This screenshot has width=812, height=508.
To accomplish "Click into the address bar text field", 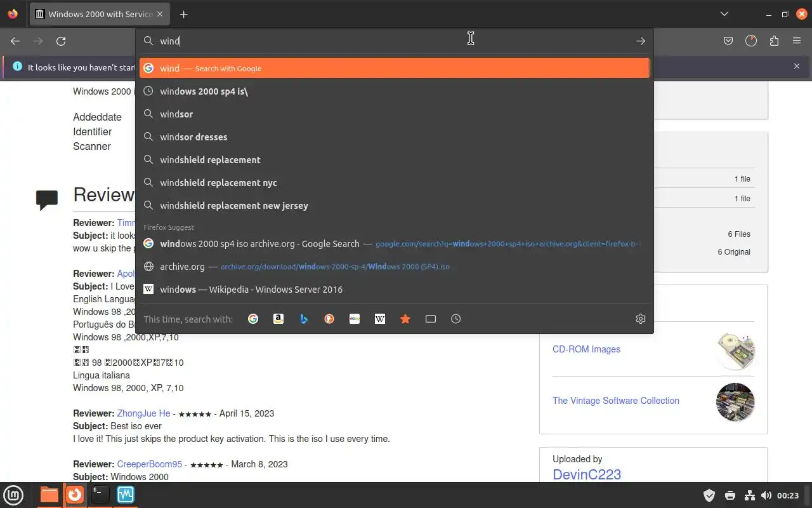I will pyautogui.click(x=393, y=41).
